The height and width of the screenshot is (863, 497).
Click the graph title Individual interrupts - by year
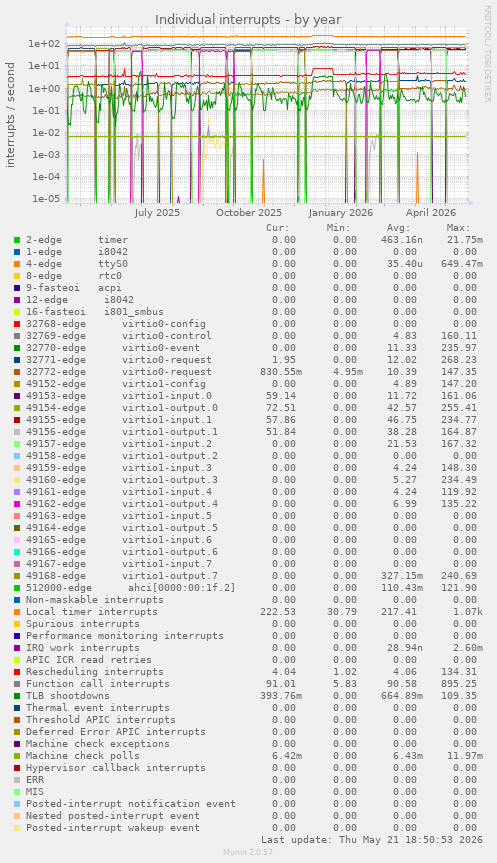tap(248, 20)
